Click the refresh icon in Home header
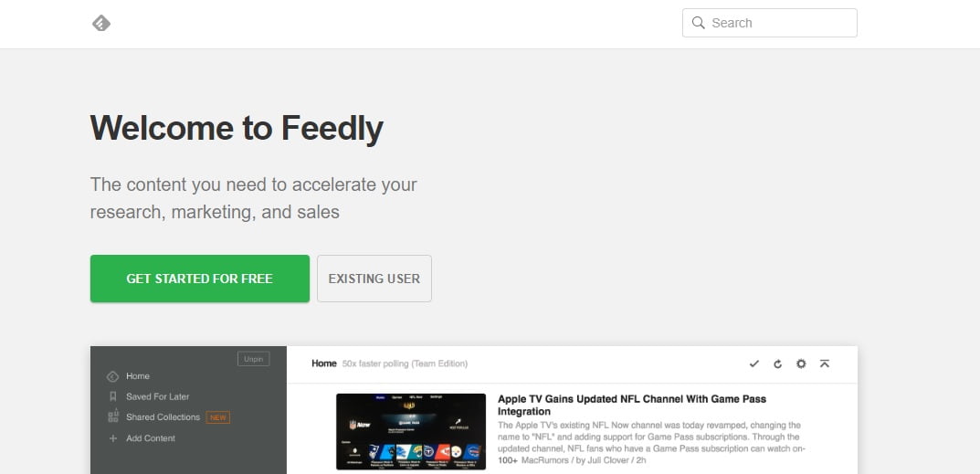 pyautogui.click(x=777, y=363)
